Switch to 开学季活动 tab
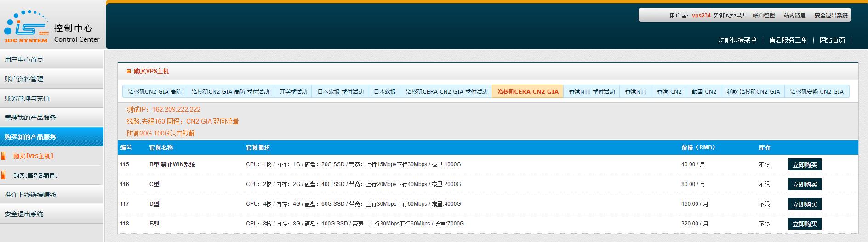868x242 pixels. [x=293, y=91]
